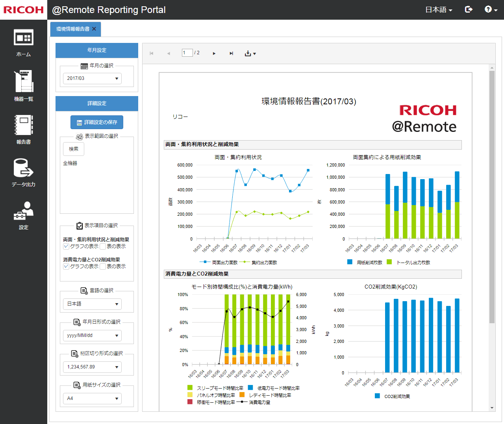Click the 報告書 report notebook icon
Image resolution: width=504 pixels, height=424 pixels.
24,125
